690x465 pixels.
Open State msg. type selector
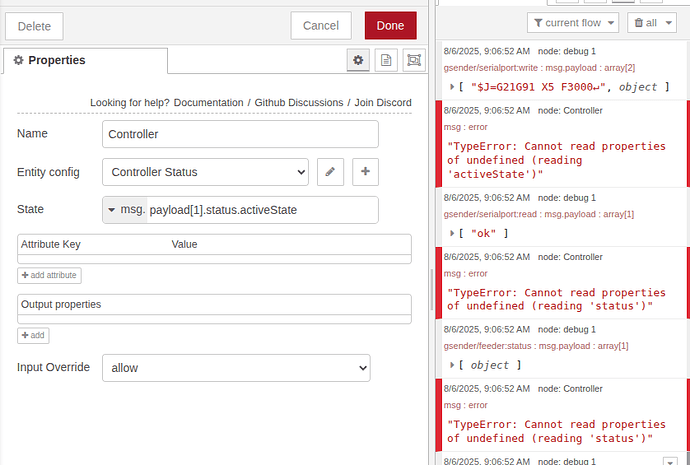tap(125, 210)
